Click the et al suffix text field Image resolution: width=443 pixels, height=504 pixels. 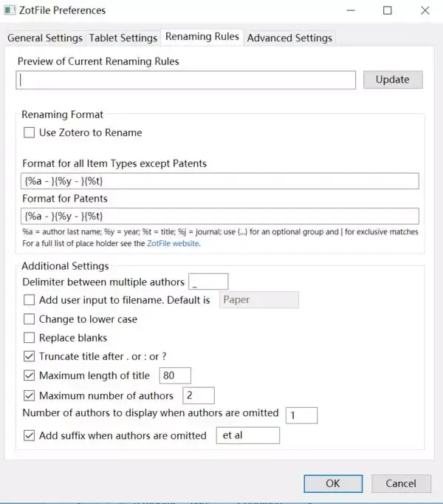tap(247, 435)
